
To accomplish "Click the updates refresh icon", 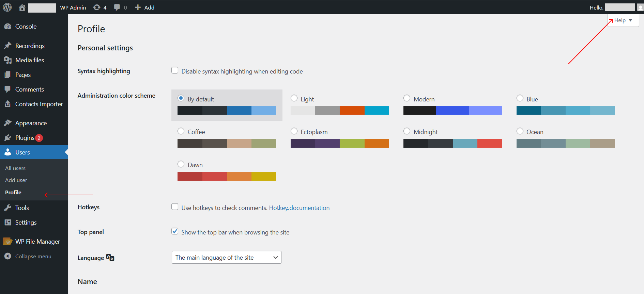I will click(x=97, y=7).
